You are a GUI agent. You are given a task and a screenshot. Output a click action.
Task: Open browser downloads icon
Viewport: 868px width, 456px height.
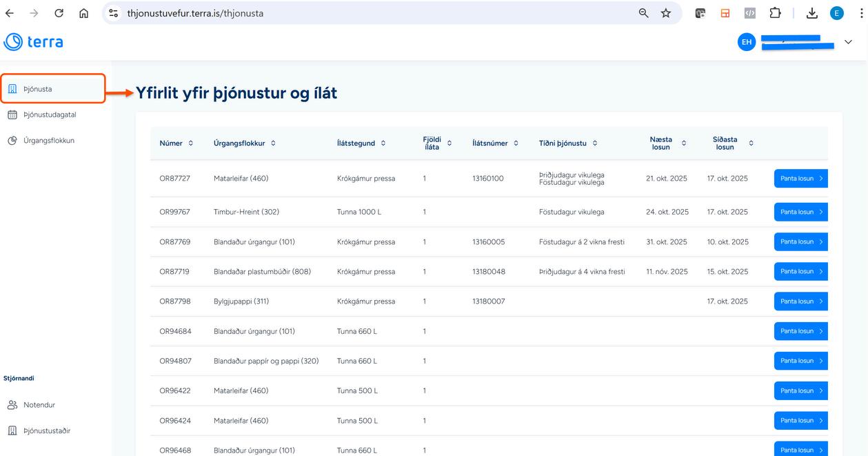pyautogui.click(x=812, y=13)
